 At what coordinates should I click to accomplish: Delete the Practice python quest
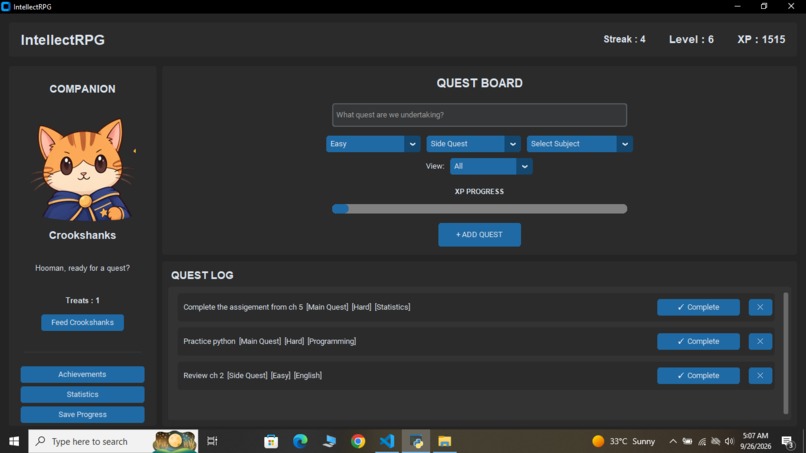pos(760,341)
